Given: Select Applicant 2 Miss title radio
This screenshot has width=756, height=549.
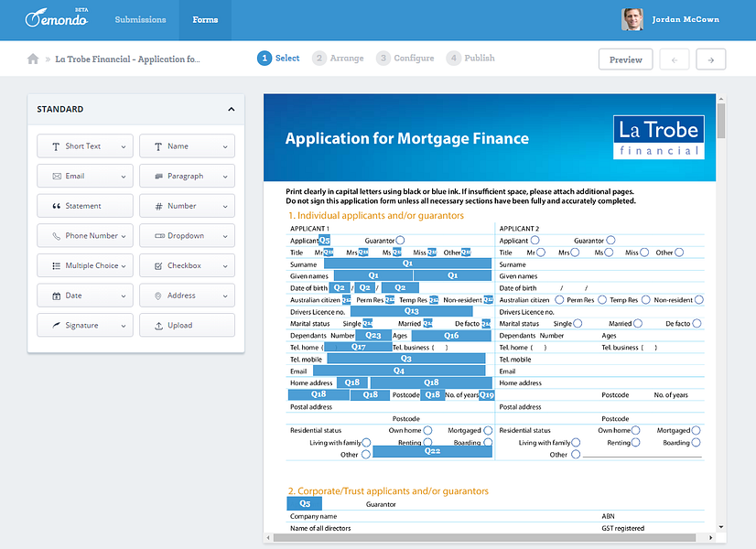Looking at the screenshot, I should (644, 253).
